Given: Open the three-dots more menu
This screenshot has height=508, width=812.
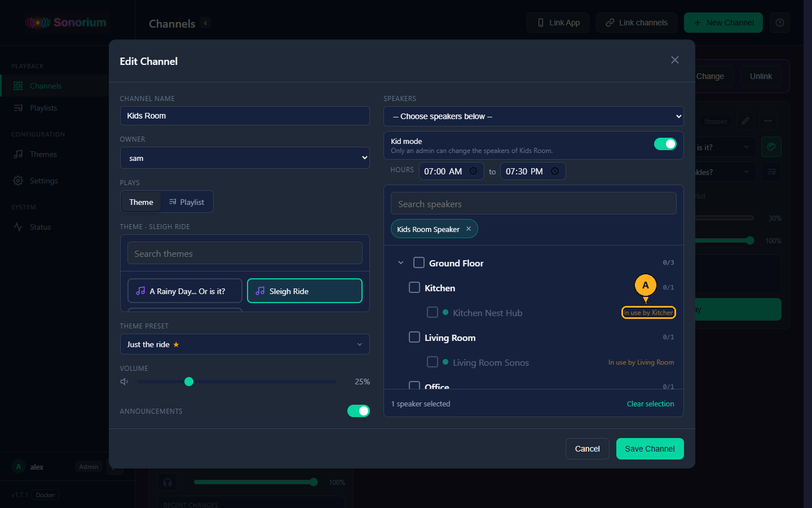Looking at the screenshot, I should coord(768,121).
